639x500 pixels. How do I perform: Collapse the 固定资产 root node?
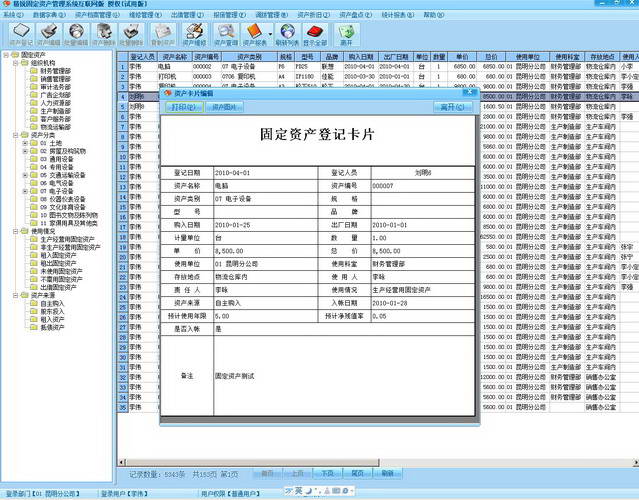[6, 55]
